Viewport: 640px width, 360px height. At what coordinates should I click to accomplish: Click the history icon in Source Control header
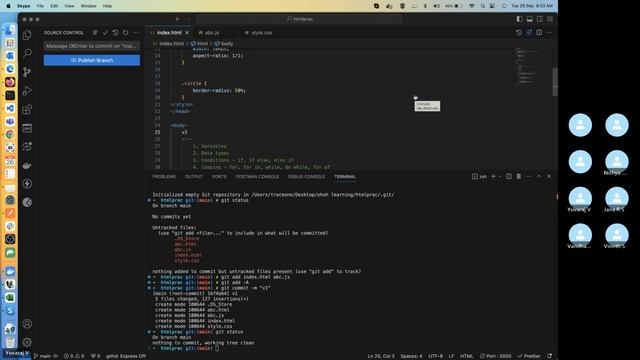click(x=116, y=33)
